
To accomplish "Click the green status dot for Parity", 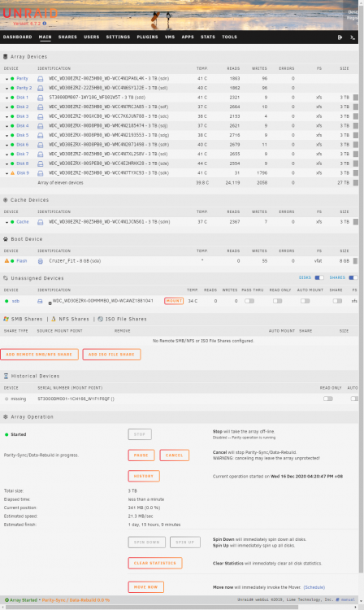I will (x=12, y=79).
